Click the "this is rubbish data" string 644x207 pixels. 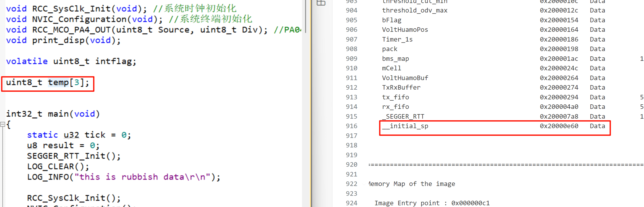[x=142, y=177]
